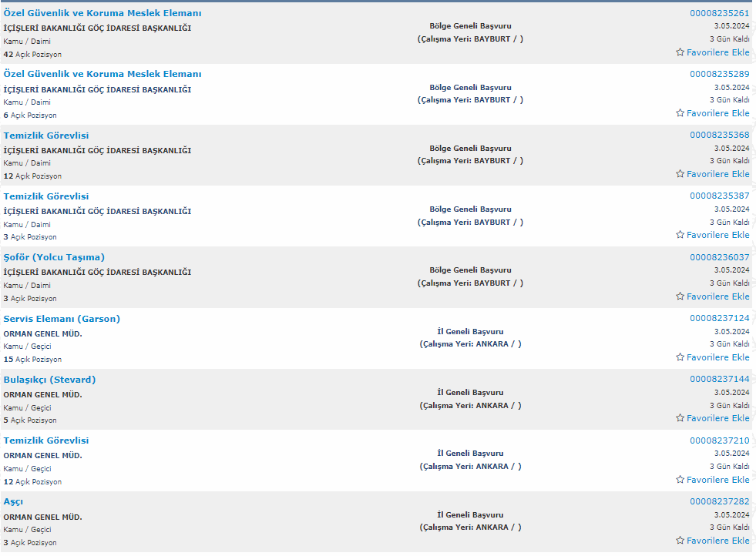Click the star icon for listing 00008235387
Image resolution: width=756 pixels, height=556 pixels.
pos(680,235)
